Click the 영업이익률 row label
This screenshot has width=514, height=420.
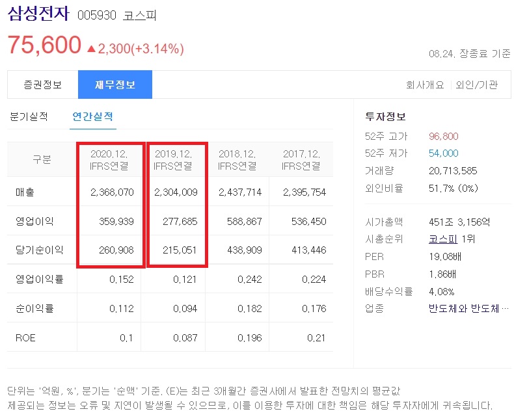pos(39,279)
